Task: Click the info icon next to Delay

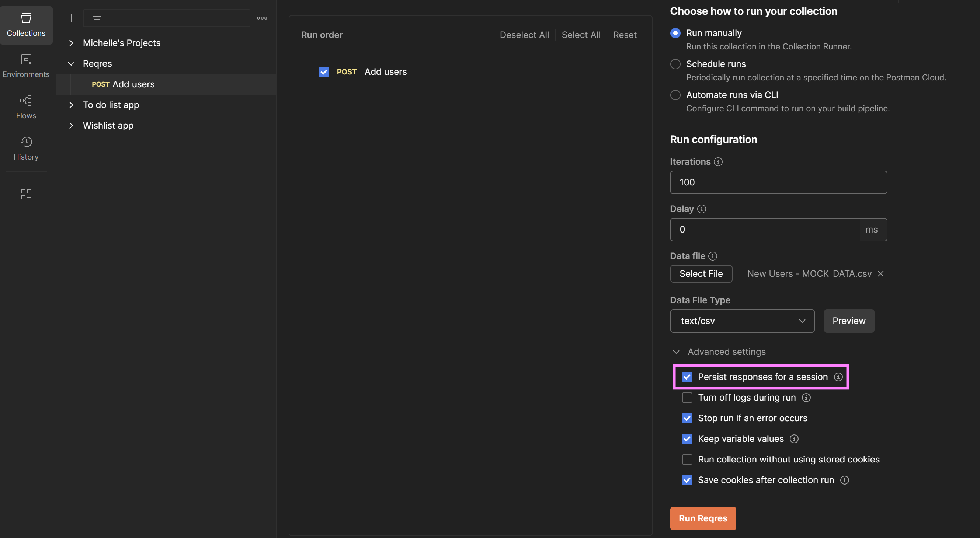Action: [x=701, y=209]
